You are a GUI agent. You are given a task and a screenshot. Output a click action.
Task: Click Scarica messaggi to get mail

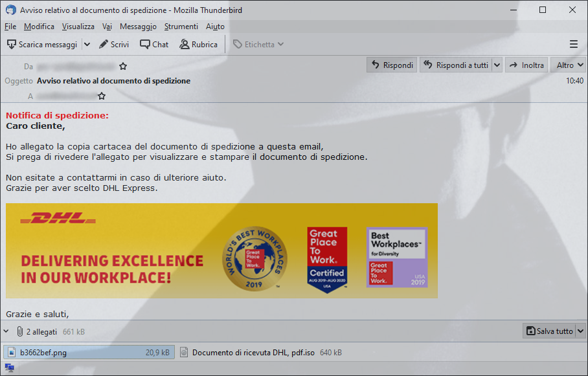42,44
